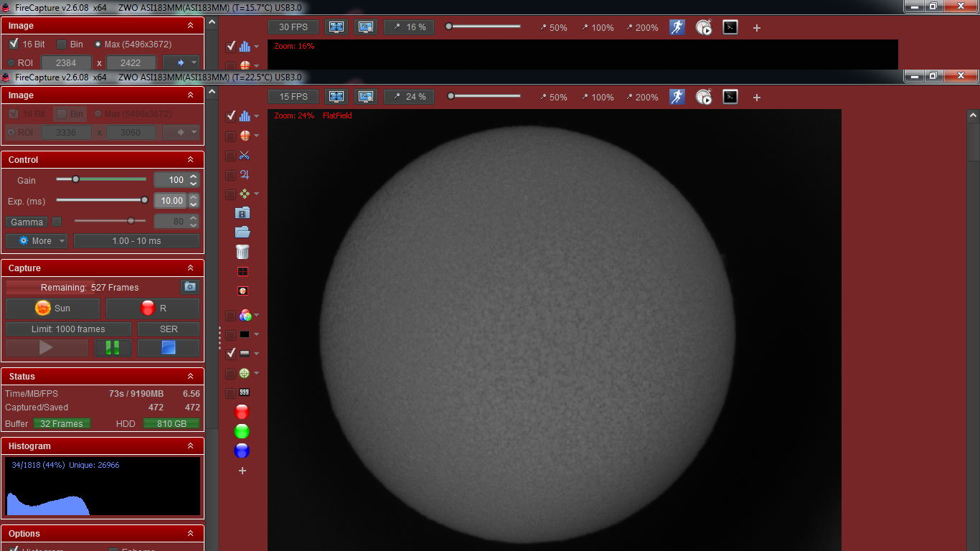Enable the scissors cutout checkbox
The height and width of the screenshot is (551, 980).
(x=231, y=156)
